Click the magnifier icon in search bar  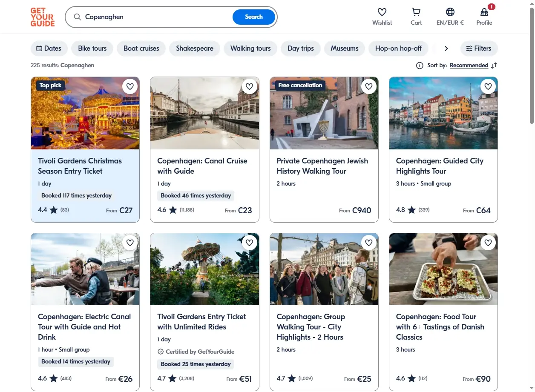point(78,17)
